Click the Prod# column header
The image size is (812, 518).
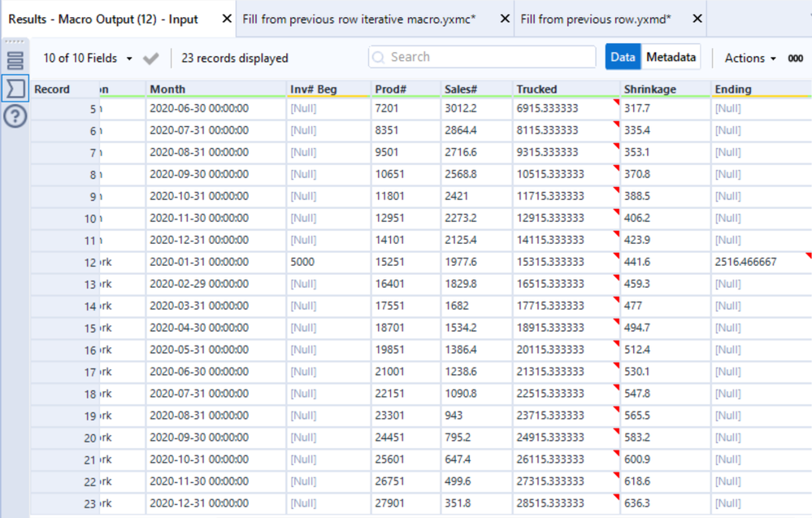406,89
